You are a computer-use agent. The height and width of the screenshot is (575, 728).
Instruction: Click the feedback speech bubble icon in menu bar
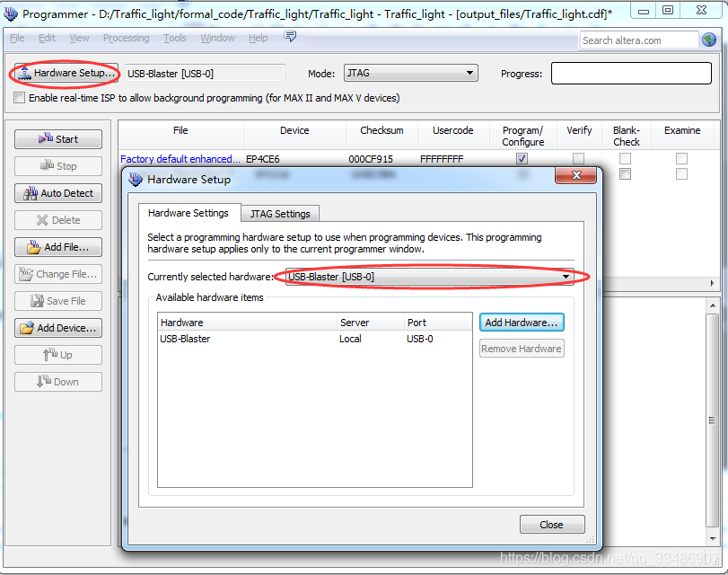[x=290, y=36]
